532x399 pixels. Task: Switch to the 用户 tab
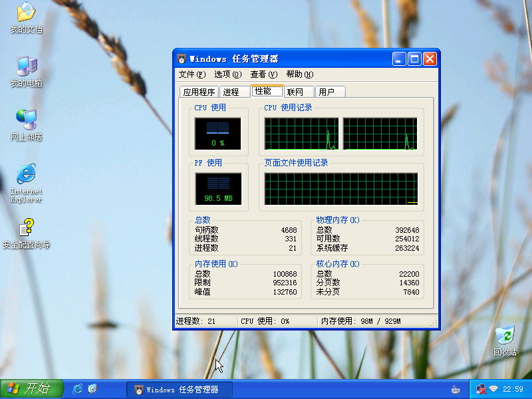330,92
